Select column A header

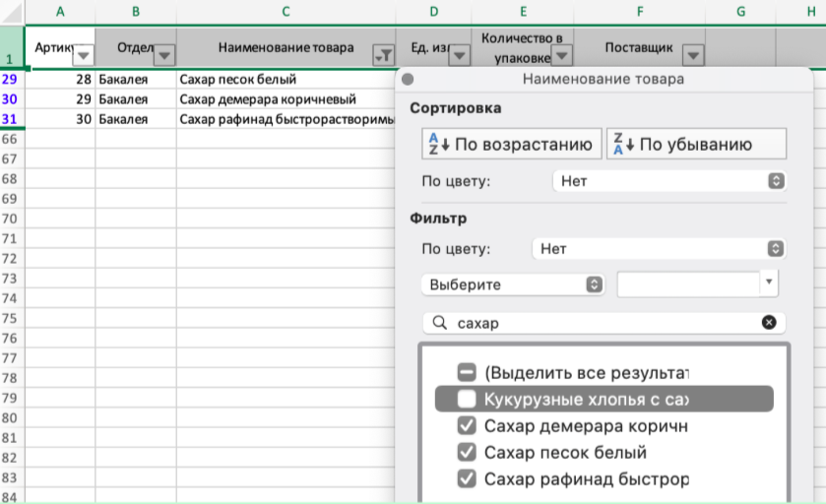point(60,12)
